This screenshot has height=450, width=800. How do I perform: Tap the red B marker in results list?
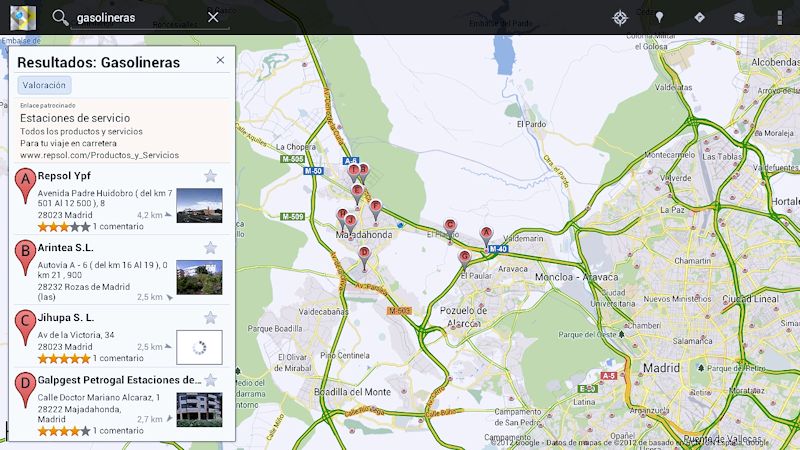point(25,258)
